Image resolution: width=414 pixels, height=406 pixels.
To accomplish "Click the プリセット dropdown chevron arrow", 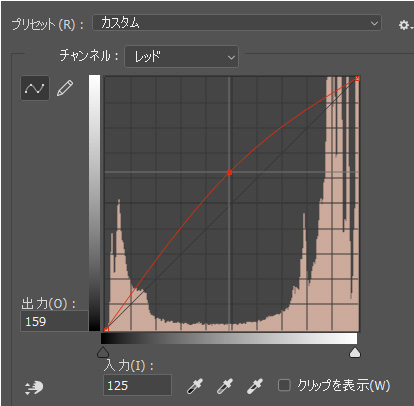I will [x=374, y=23].
